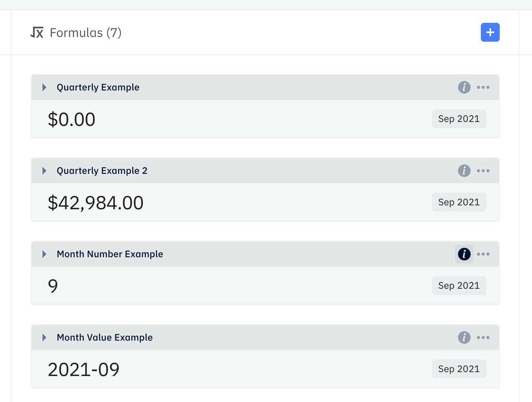Open Month Value Example options menu
Screen dimensions: 532x402
(483, 337)
